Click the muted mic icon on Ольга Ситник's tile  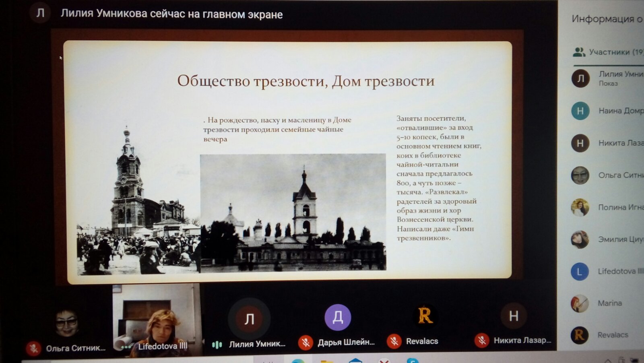[x=33, y=348]
